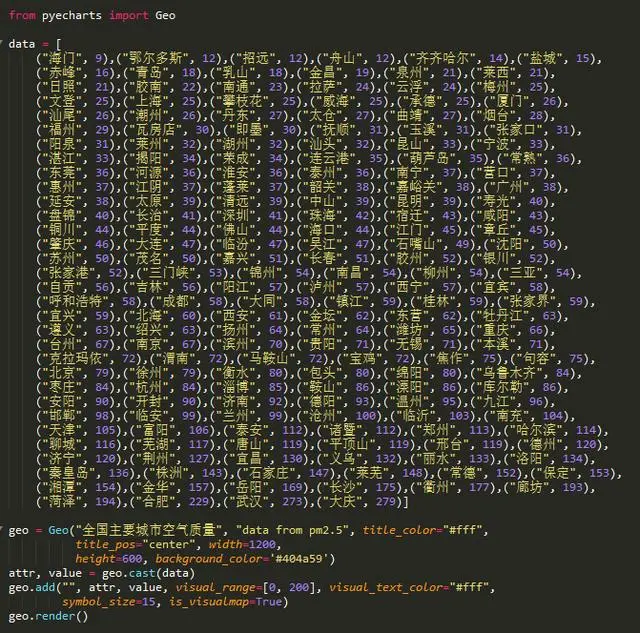The height and width of the screenshot is (633, 640).
Task: Click the "秦皇岛" city name
Action: tap(69, 473)
